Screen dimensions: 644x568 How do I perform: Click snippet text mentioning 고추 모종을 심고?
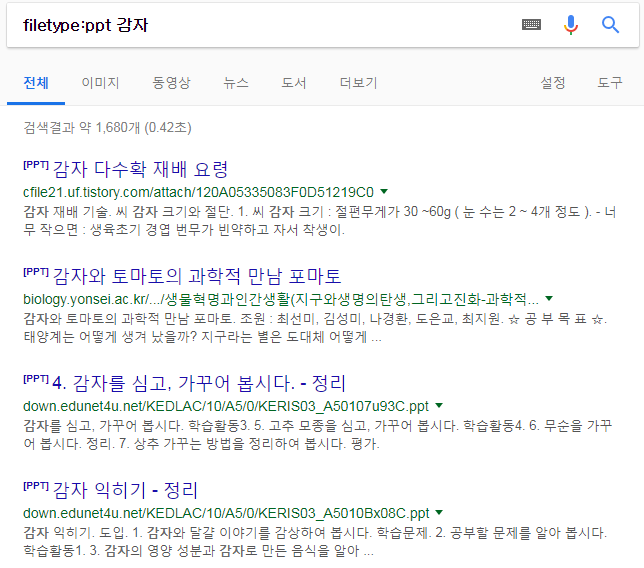click(x=317, y=435)
